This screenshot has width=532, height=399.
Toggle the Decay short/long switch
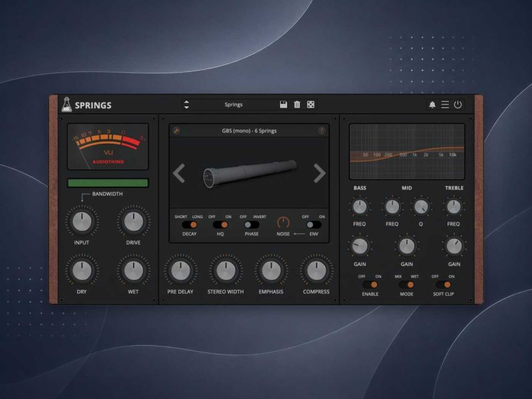pyautogui.click(x=190, y=225)
